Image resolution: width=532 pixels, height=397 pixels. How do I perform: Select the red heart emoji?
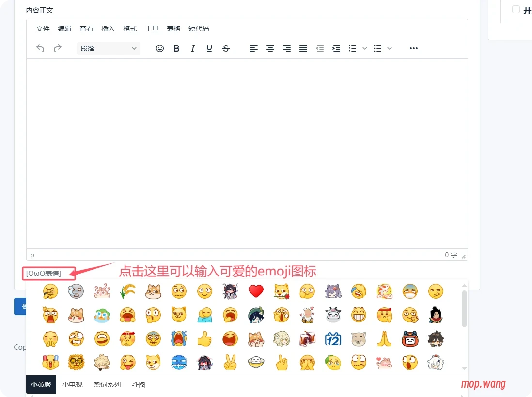point(256,290)
